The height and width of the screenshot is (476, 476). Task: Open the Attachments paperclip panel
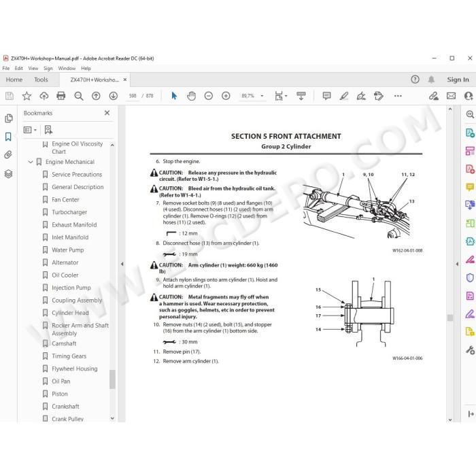(8, 155)
